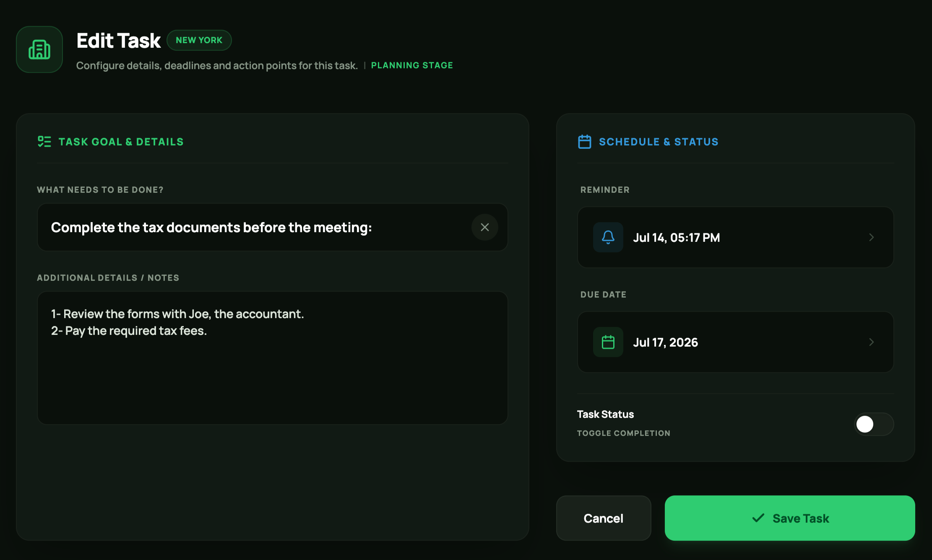Viewport: 932px width, 560px height.
Task: Click the Cancel button
Action: (603, 518)
